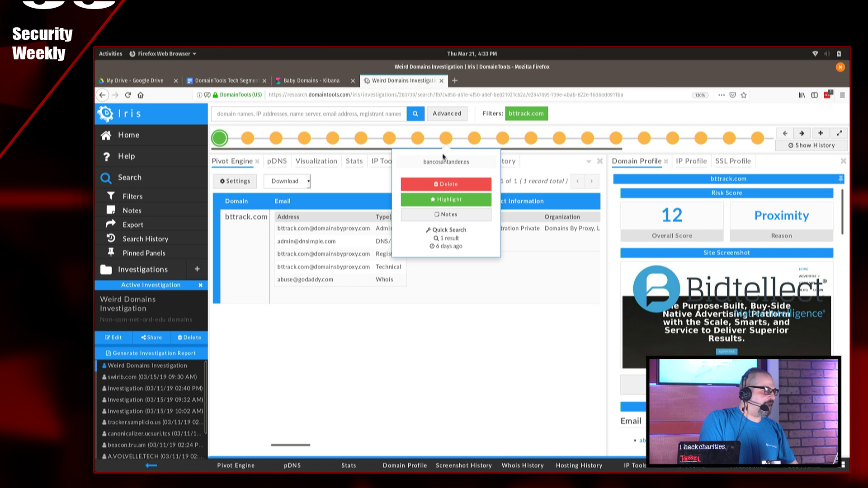The height and width of the screenshot is (488, 868).
Task: Step forward in search history arrow
Action: [x=802, y=133]
